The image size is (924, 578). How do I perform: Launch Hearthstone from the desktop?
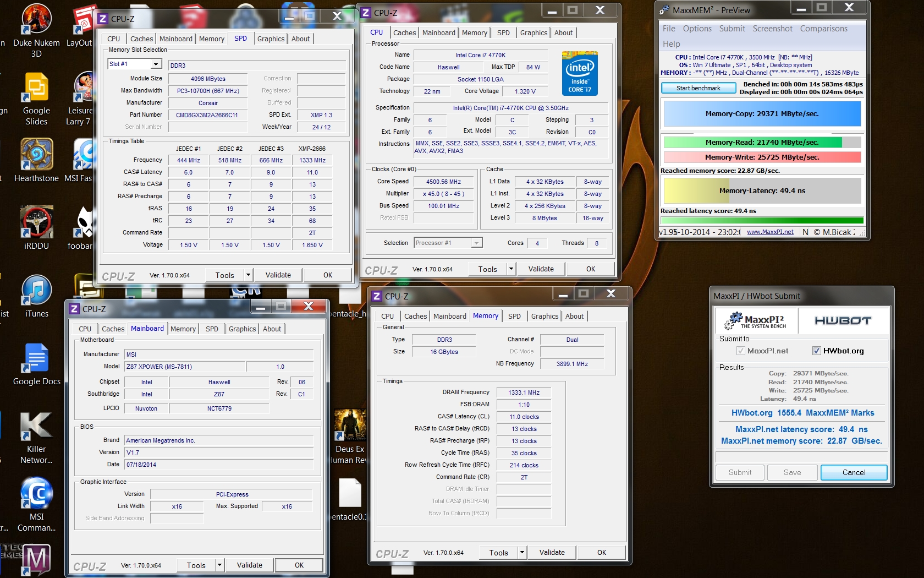coord(36,161)
